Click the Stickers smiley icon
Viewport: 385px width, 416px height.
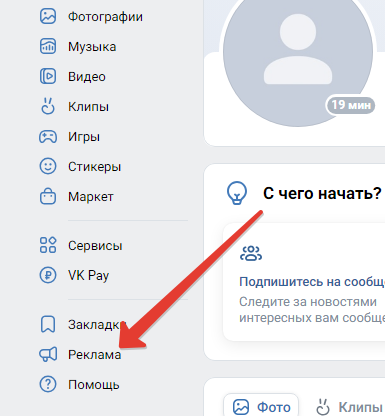pyautogui.click(x=48, y=166)
